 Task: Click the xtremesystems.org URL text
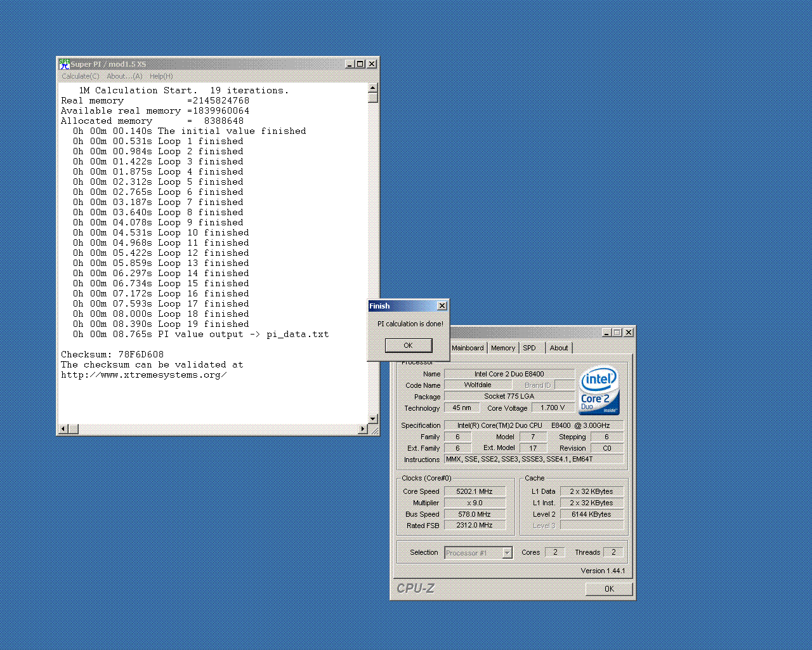[x=144, y=375]
